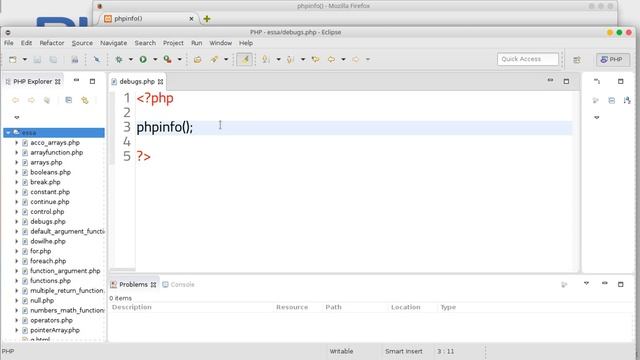640x360 pixels.
Task: Select debugs.php in the explorer tree
Action: click(48, 222)
